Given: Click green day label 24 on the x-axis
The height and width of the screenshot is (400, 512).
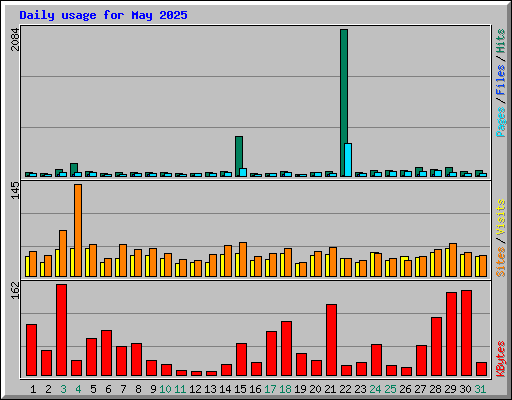Looking at the screenshot, I should pyautogui.click(x=375, y=389).
